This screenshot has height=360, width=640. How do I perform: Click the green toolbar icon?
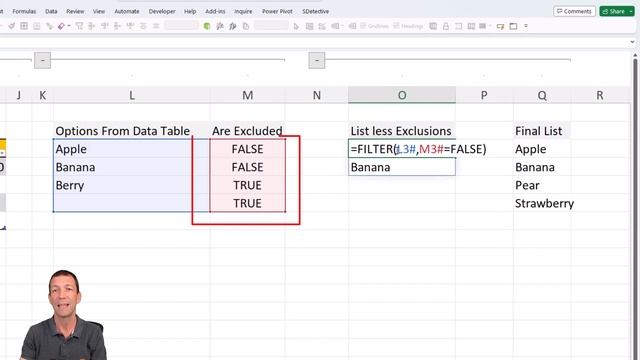tap(207, 26)
